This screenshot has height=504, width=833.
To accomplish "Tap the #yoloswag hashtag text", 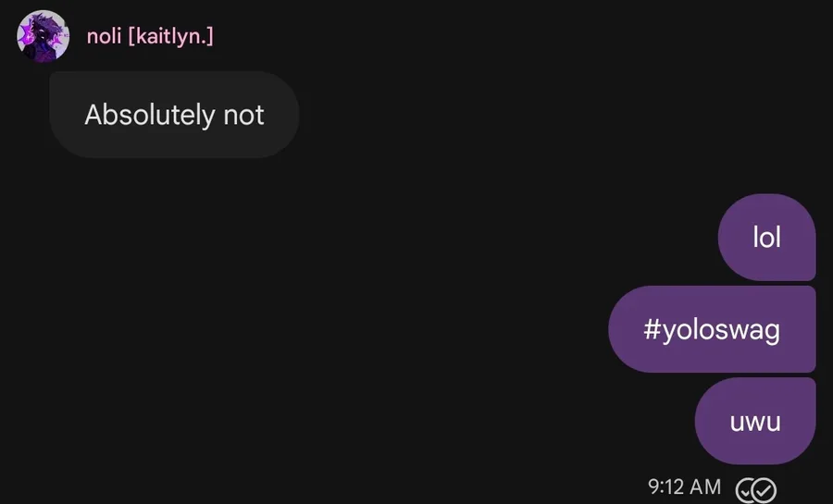I will [712, 329].
